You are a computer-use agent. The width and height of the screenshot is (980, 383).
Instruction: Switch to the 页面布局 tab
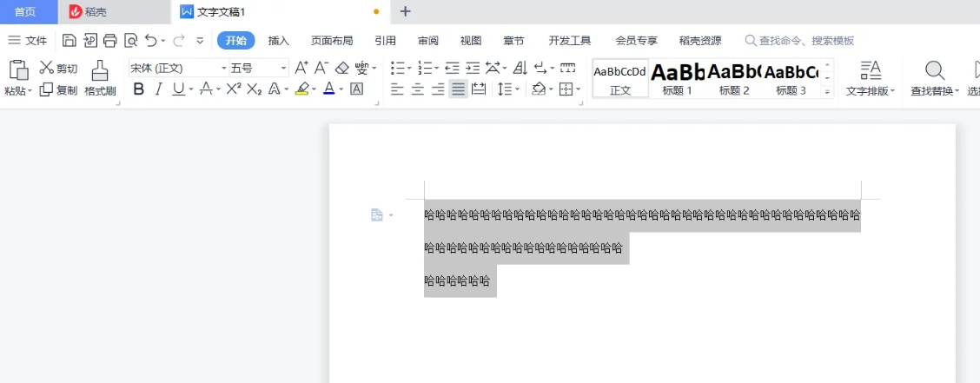(x=332, y=41)
